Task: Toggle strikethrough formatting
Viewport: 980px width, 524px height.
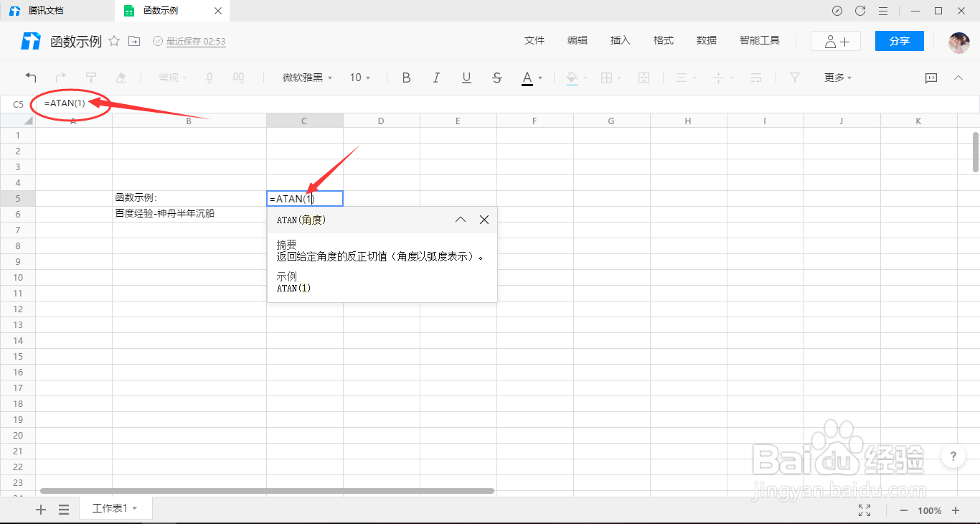Action: tap(497, 78)
